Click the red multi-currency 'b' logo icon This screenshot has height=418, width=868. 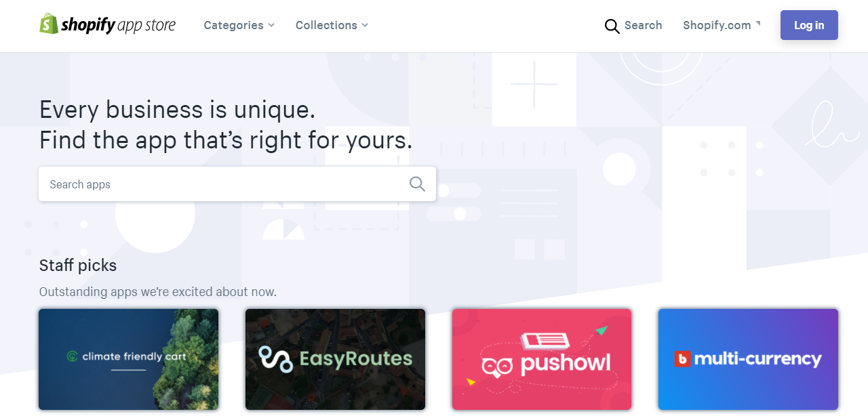coord(682,359)
